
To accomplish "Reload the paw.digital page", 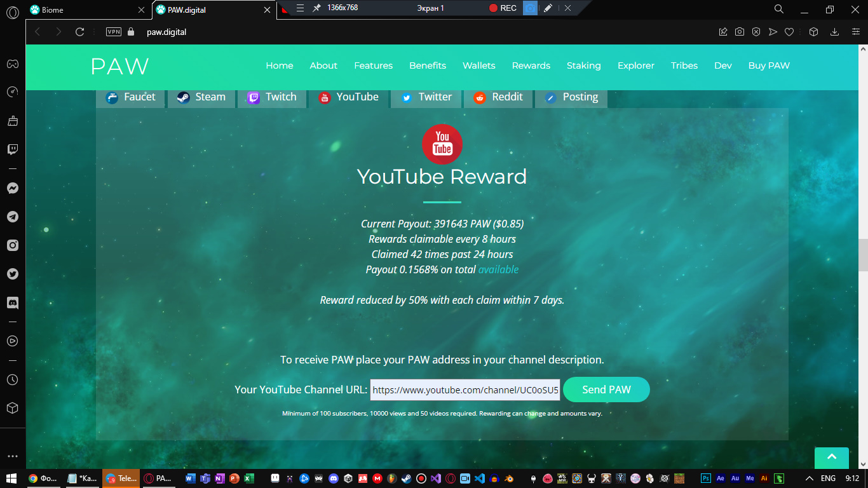I will tap(79, 32).
